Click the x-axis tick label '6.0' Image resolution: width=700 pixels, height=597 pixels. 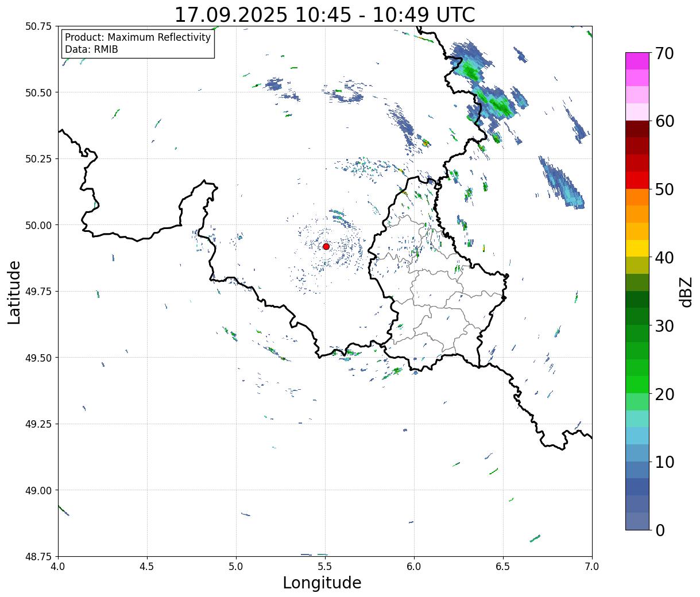point(414,566)
